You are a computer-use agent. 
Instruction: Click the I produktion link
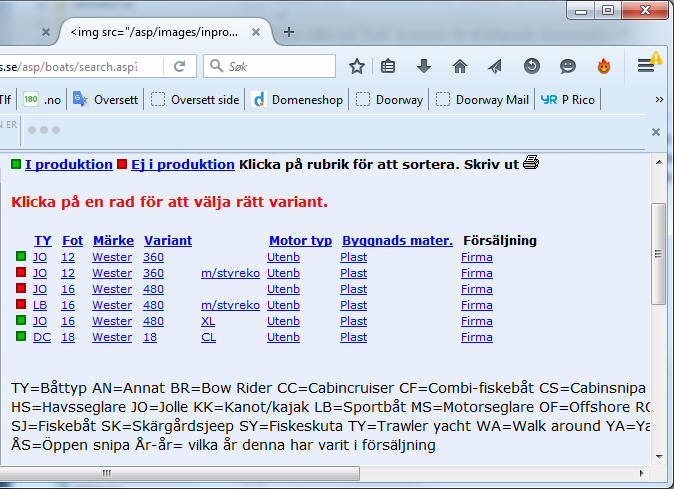[x=68, y=164]
